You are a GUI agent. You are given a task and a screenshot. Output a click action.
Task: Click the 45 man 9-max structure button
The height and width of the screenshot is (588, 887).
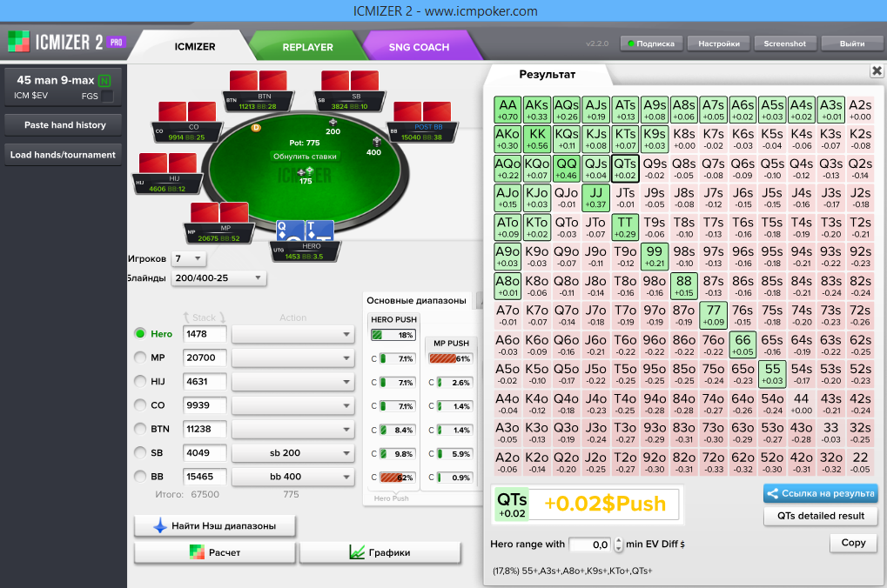coord(63,88)
